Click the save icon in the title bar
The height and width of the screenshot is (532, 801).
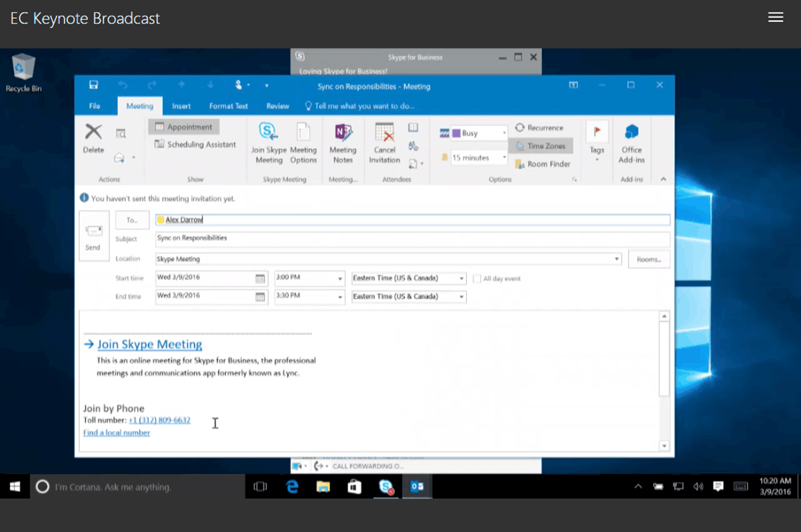93,85
